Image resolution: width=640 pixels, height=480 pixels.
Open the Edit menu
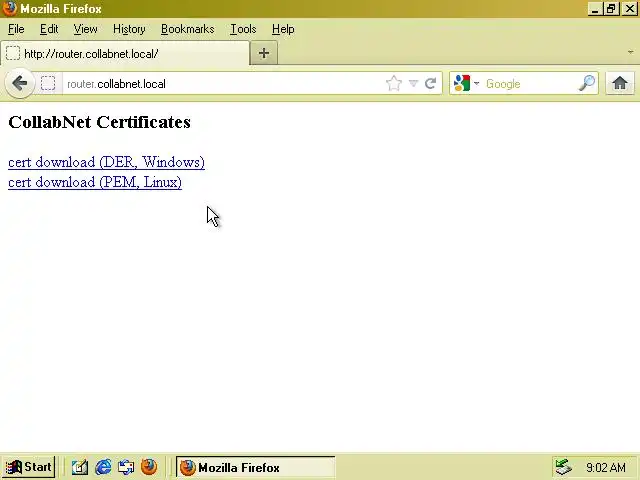pyautogui.click(x=49, y=29)
